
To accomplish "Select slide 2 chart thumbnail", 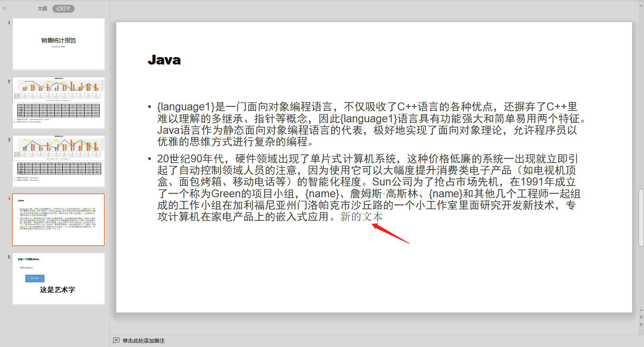I will [59, 103].
